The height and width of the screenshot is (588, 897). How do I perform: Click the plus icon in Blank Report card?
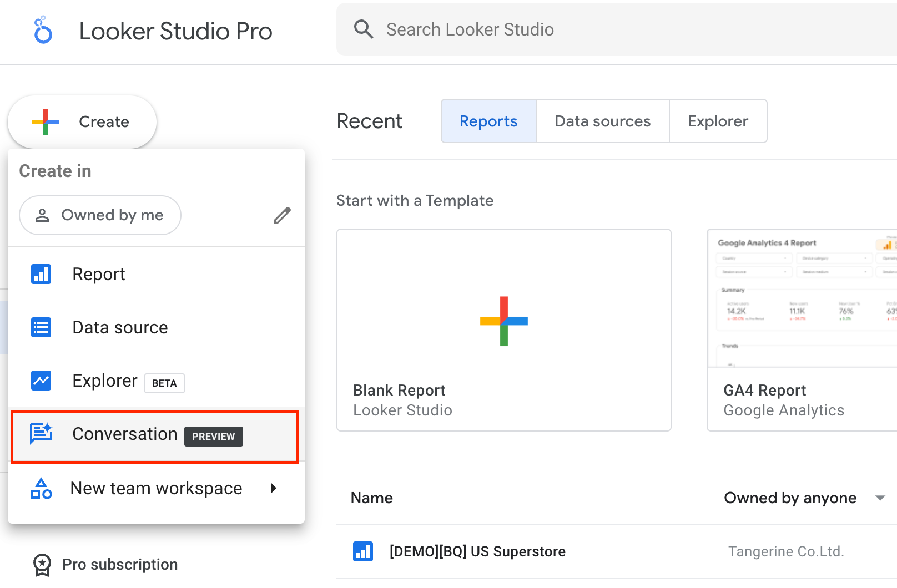tap(504, 321)
